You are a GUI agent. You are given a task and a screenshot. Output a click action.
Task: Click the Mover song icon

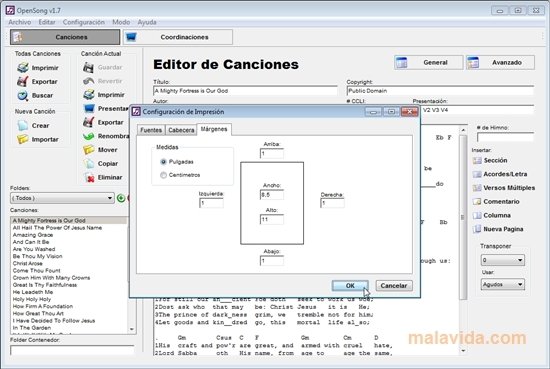tap(88, 150)
